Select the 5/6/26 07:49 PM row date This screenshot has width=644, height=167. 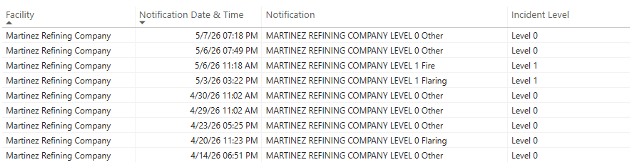pos(227,51)
